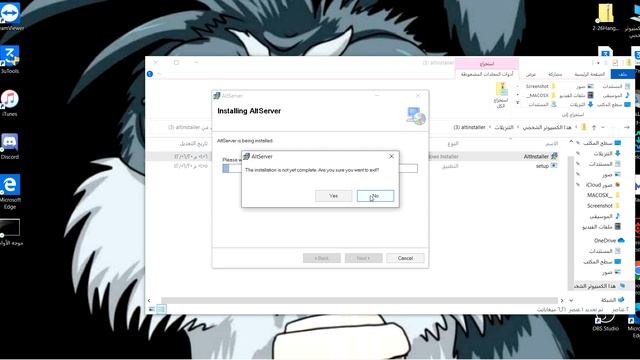Sort by Name (الاسم) column header
This screenshot has height=360, width=640.
click(x=552, y=144)
